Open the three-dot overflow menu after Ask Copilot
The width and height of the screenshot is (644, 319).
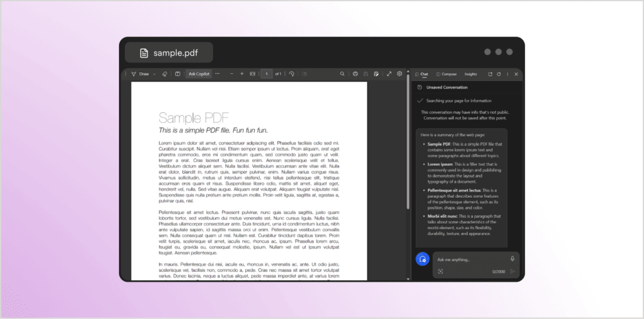pyautogui.click(x=218, y=74)
